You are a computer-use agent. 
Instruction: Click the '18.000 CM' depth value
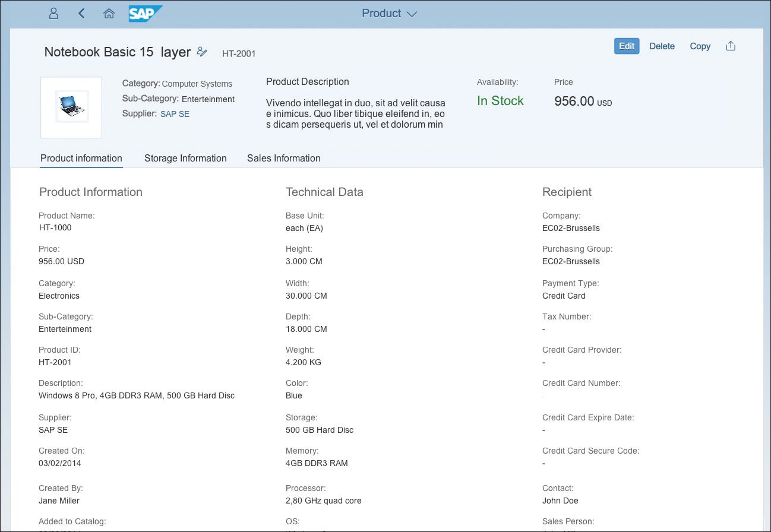coord(306,329)
